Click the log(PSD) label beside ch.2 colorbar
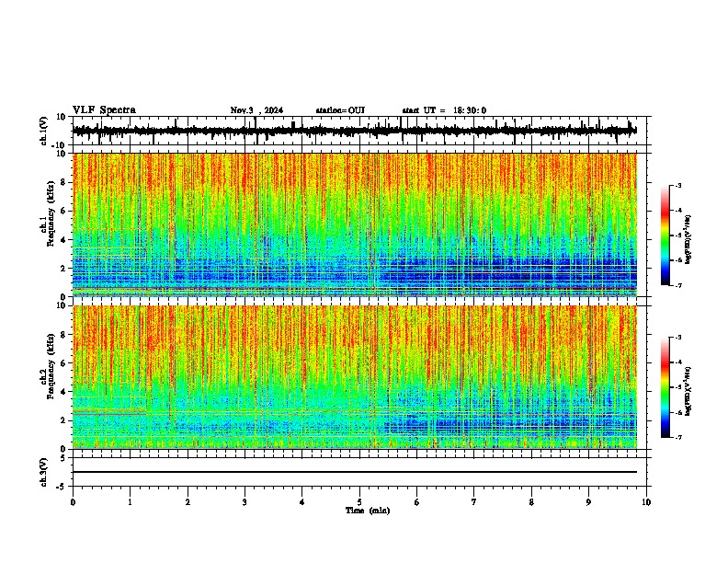Viewport: 728px width, 563px height. tap(688, 391)
